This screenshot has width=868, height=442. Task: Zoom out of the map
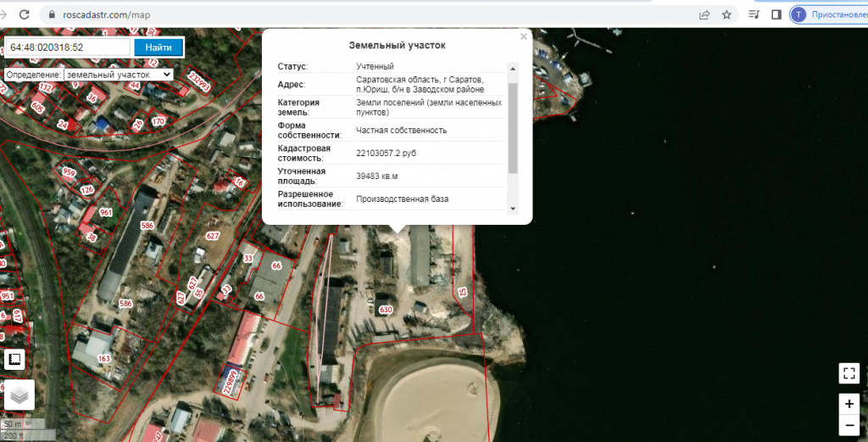tap(849, 424)
